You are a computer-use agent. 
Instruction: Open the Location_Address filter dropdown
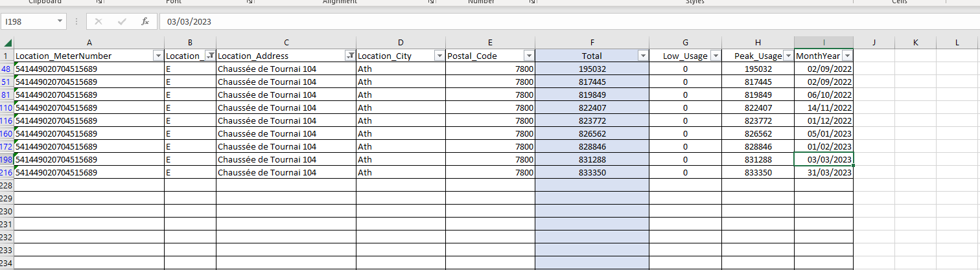(x=350, y=56)
